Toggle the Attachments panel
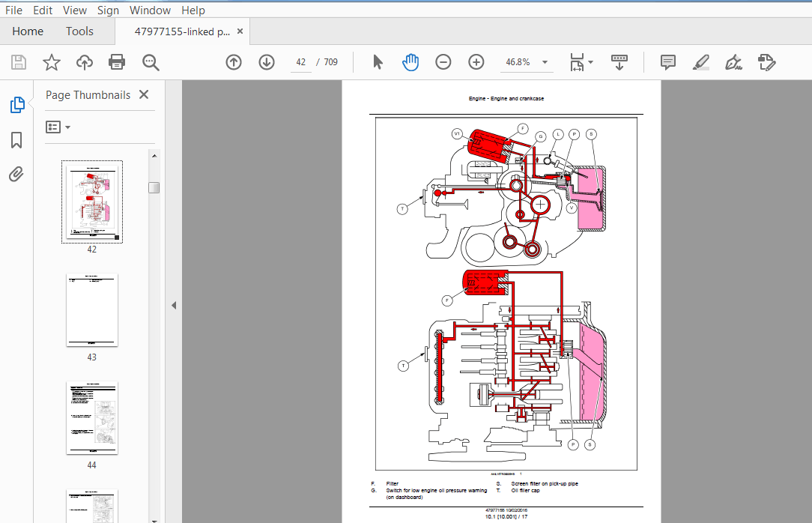Screen dimensions: 812x523 (16, 174)
